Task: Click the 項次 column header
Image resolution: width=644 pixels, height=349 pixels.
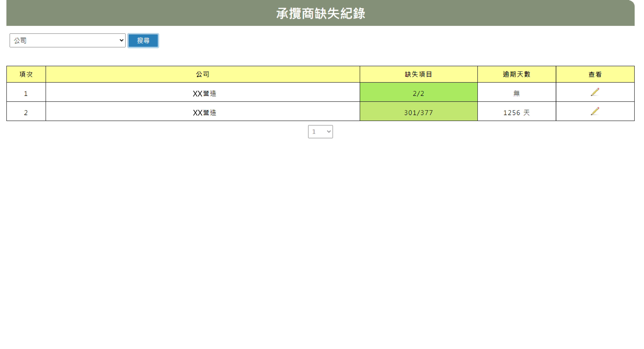Action: point(26,74)
